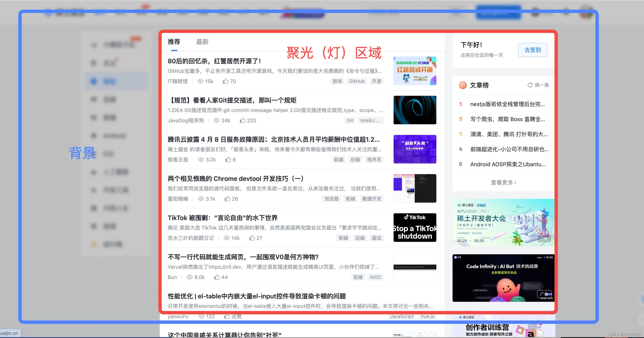Viewport: 644px width, 338px height.
Task: Click the orange 文章榜 list icon
Action: [463, 85]
